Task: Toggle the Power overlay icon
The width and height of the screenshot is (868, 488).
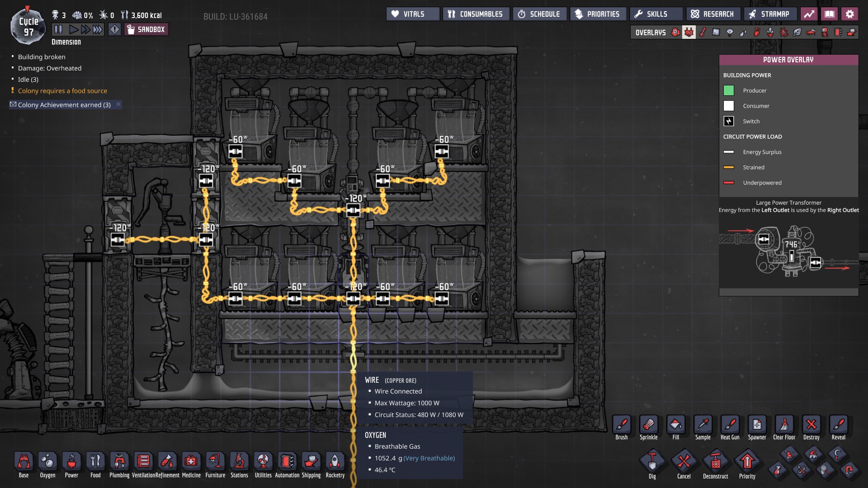Action: 689,33
